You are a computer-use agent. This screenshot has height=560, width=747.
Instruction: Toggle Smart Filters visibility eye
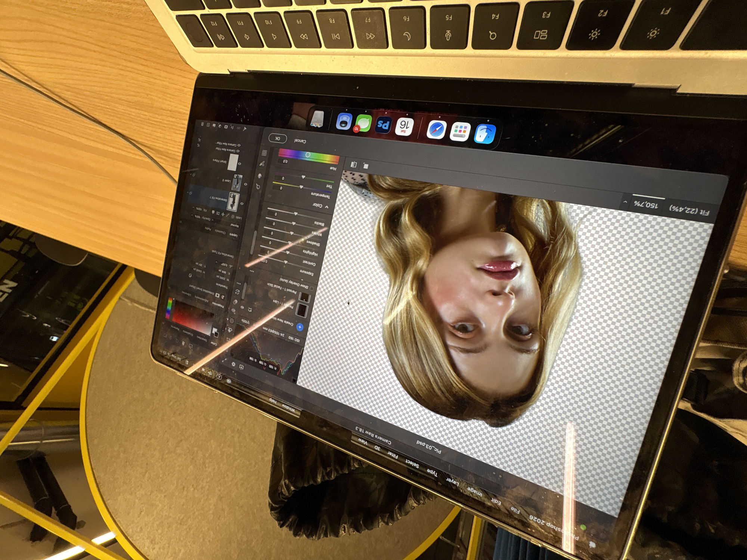(239, 164)
